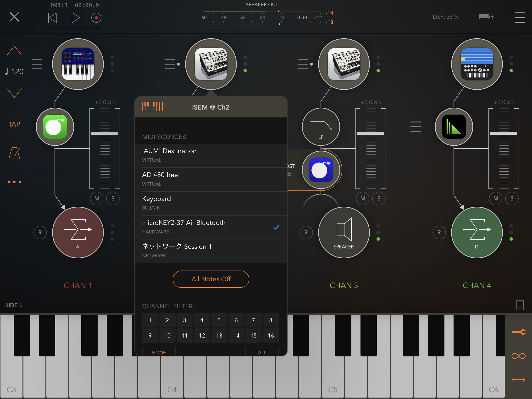532x399 pixels.
Task: Open the Chan 1 bus A output node
Action: (x=78, y=232)
